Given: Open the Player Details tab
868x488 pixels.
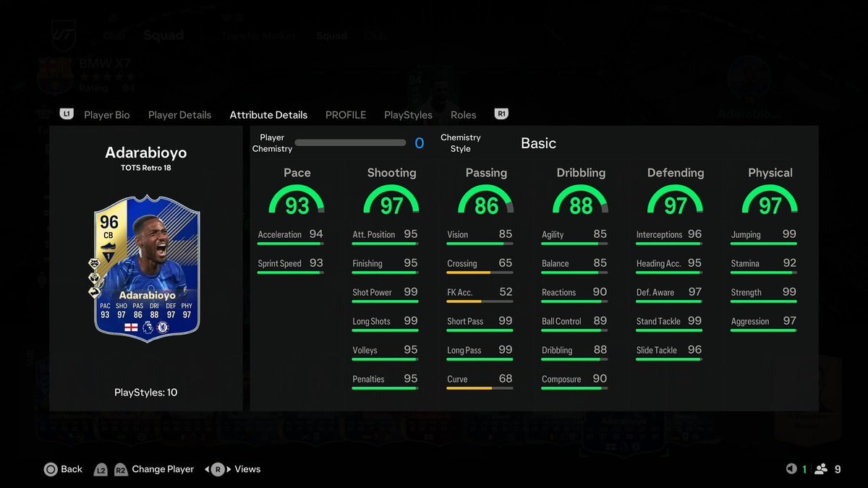Looking at the screenshot, I should point(179,115).
